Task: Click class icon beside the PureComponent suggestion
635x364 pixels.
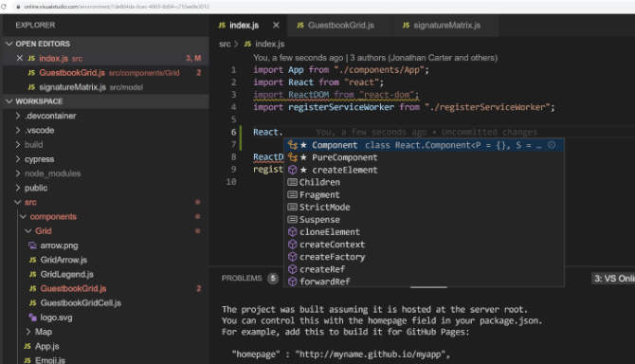Action: click(x=293, y=157)
